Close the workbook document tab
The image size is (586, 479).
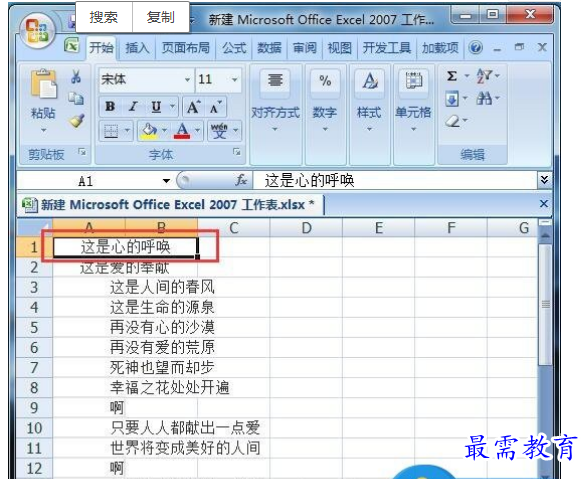[544, 204]
